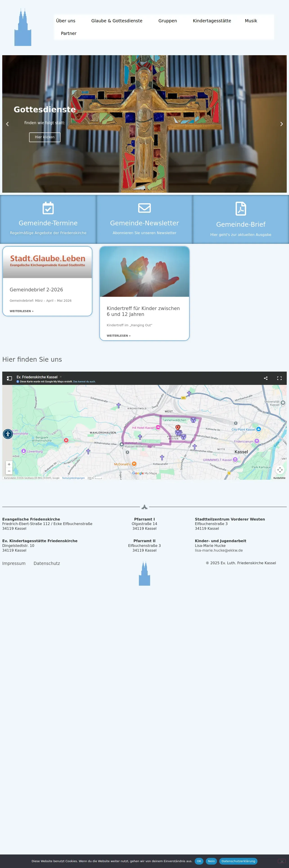Image resolution: width=289 pixels, height=868 pixels.
Task: Zoom in on the map with plus button
Action: [9, 464]
